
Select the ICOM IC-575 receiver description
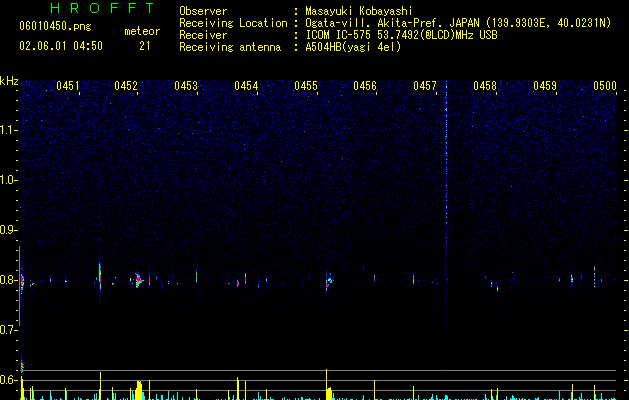coord(401,35)
